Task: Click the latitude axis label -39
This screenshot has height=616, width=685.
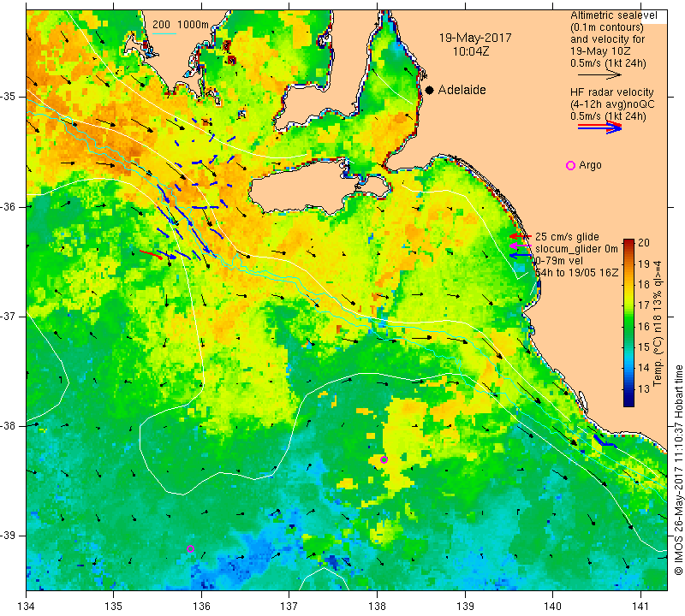Action: [9, 536]
